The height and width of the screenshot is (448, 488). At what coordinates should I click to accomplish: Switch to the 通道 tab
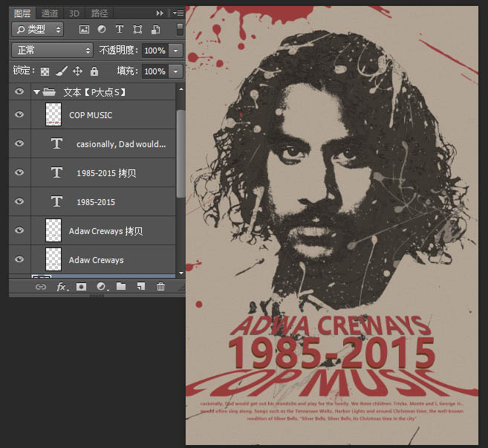click(x=50, y=13)
